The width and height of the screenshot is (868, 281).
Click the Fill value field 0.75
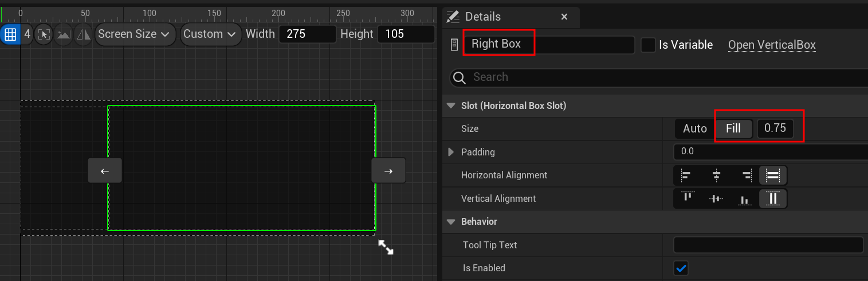point(775,128)
